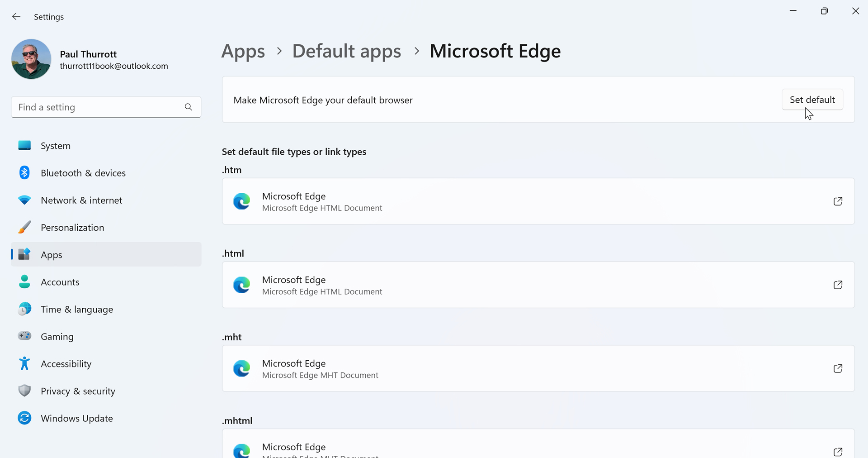Go to Windows Update

pos(77,419)
